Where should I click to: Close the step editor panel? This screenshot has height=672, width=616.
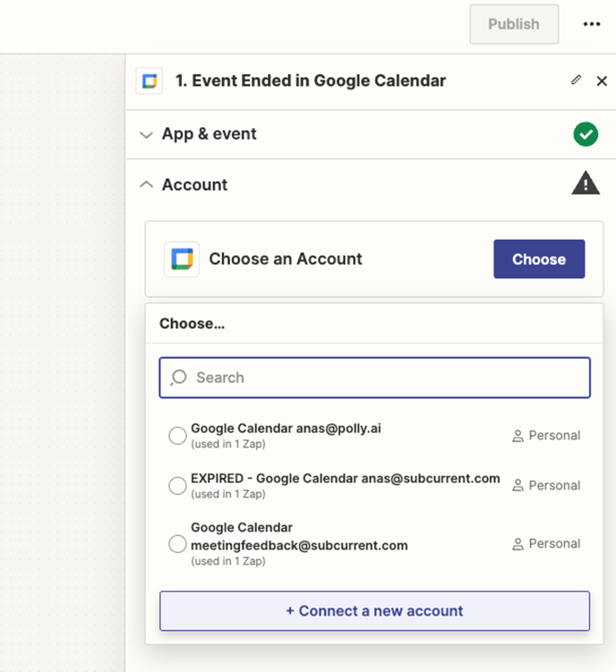point(602,81)
